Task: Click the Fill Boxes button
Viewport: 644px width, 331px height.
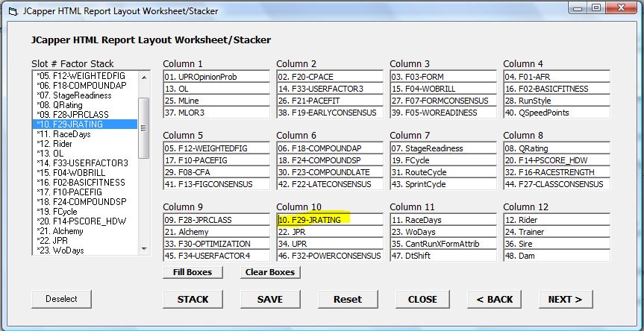Action: 193,272
